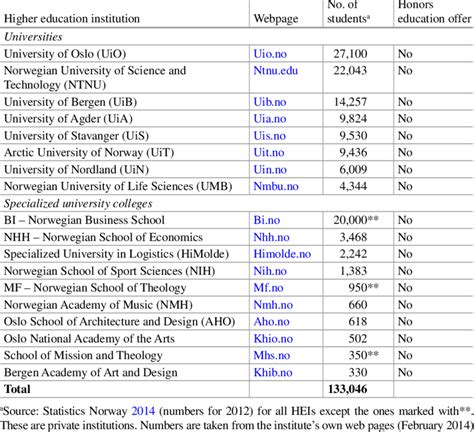This screenshot has width=474, height=432.
Task: Click the 'Higher education institution' column header
Action: [72, 19]
